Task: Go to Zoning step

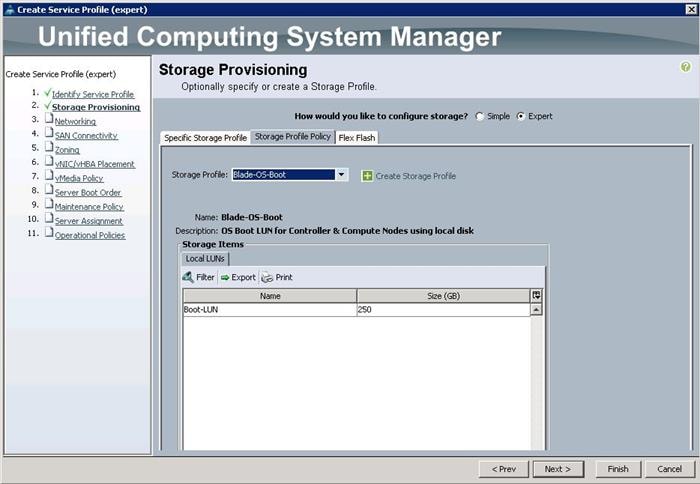Action: pos(67,150)
